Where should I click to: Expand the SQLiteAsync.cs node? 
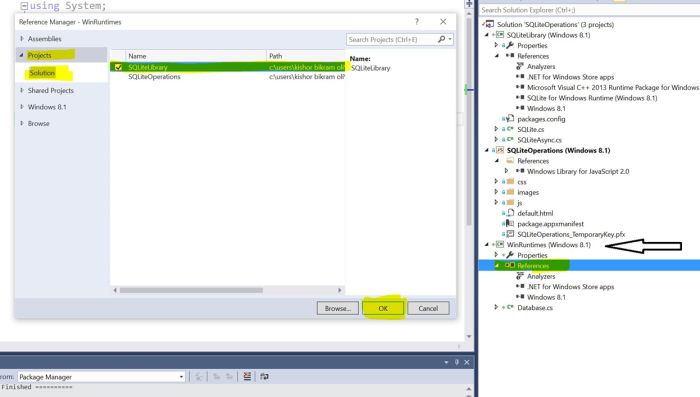(x=496, y=140)
